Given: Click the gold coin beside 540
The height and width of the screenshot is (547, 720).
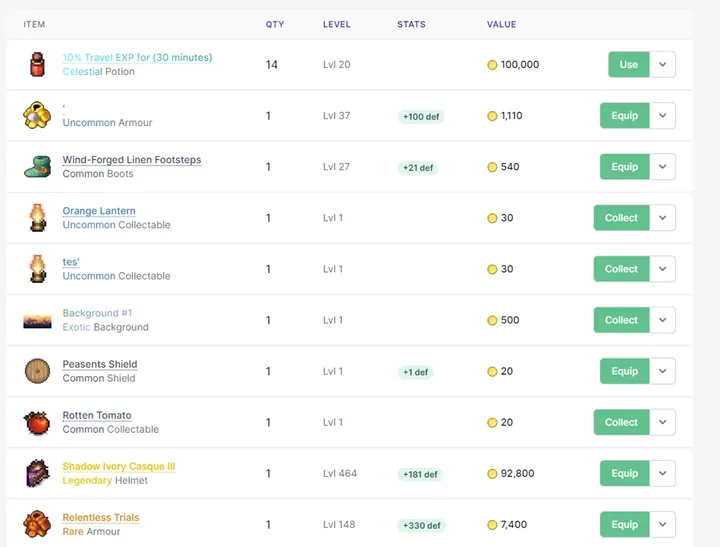Looking at the screenshot, I should [x=492, y=167].
